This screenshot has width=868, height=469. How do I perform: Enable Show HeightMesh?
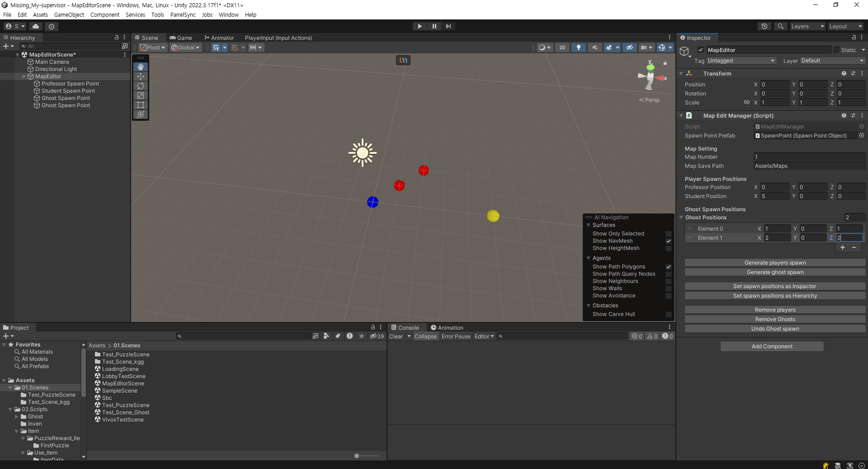[669, 248]
